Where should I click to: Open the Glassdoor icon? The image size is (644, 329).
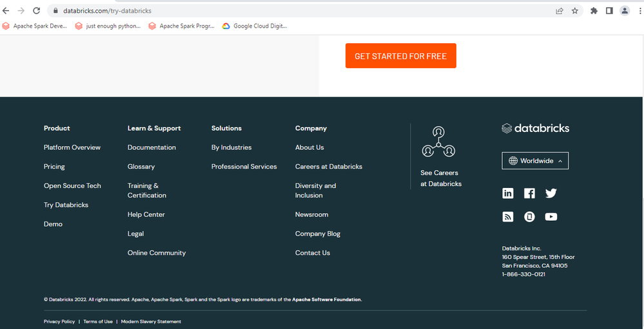[529, 216]
